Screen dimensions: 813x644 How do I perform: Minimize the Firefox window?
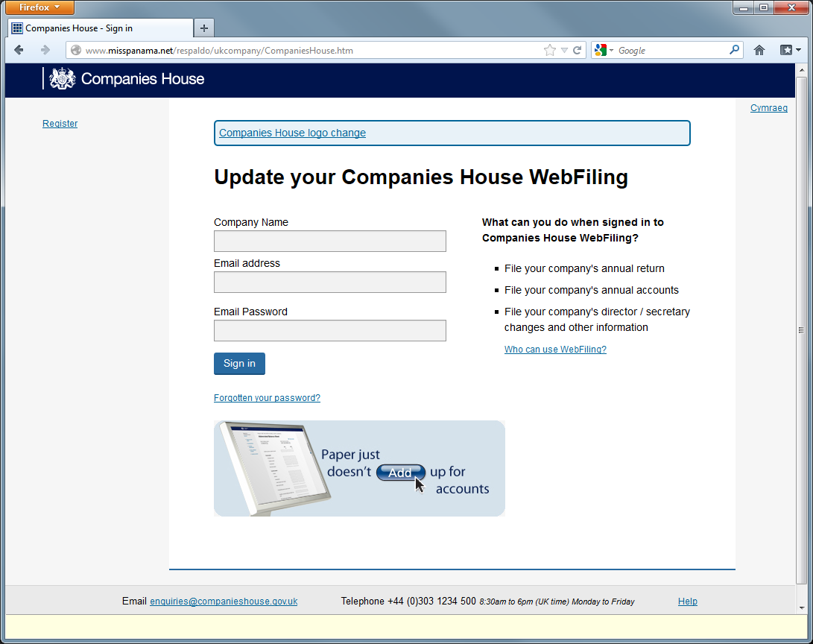(744, 7)
